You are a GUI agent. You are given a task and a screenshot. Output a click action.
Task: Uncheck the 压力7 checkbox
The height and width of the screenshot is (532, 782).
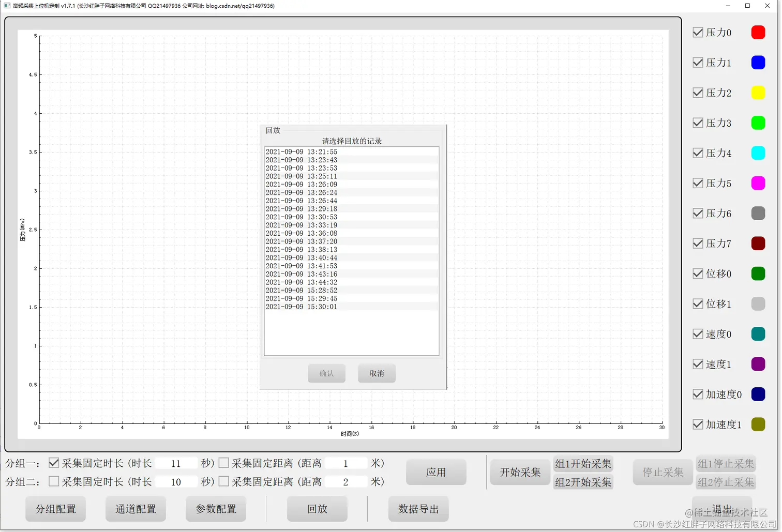[698, 244]
